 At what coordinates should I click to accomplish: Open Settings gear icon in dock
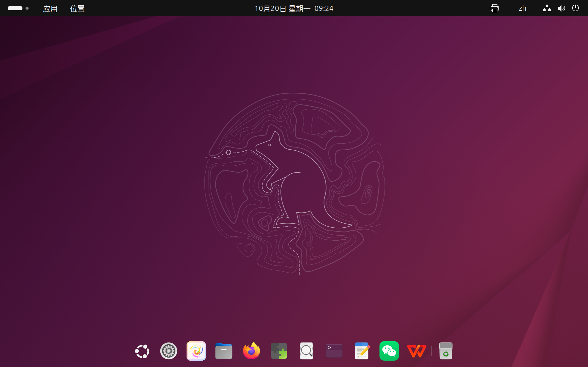tap(169, 351)
